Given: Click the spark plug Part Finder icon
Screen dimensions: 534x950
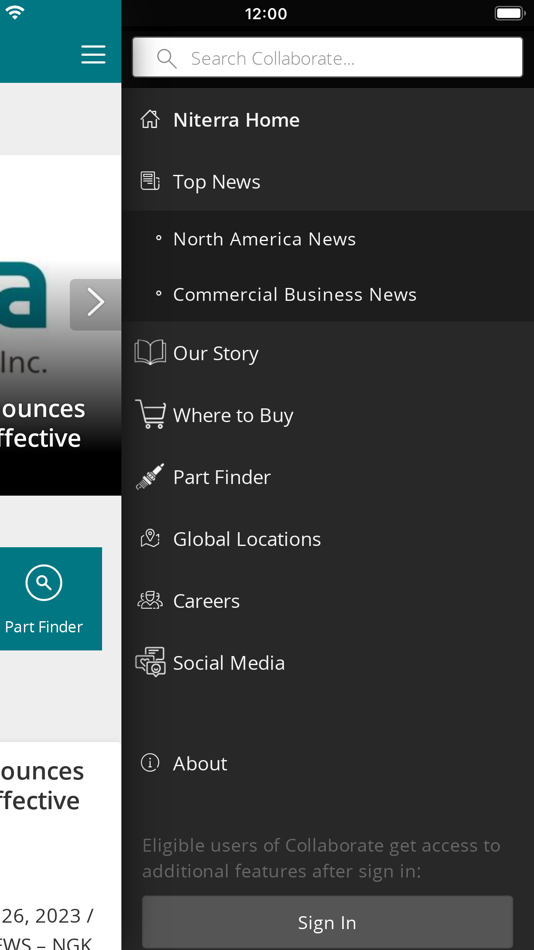Looking at the screenshot, I should pyautogui.click(x=150, y=477).
